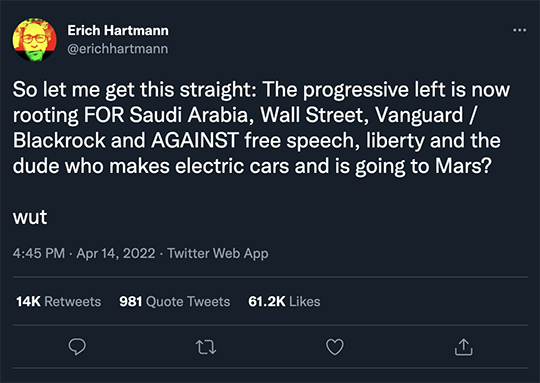Click the Erich Hartmann display name
This screenshot has height=383, width=540.
coord(118,30)
